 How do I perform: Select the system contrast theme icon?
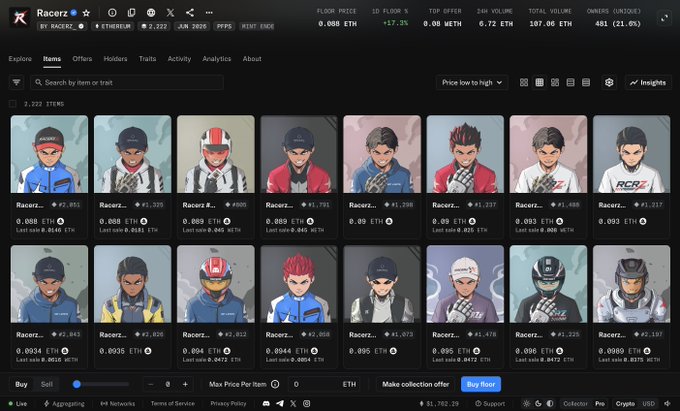pos(550,404)
